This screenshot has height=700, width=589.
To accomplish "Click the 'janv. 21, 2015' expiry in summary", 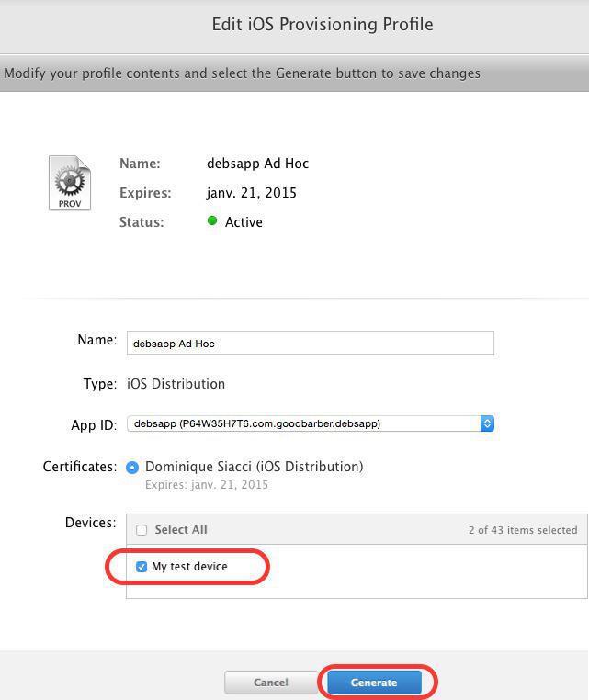I will 251,193.
